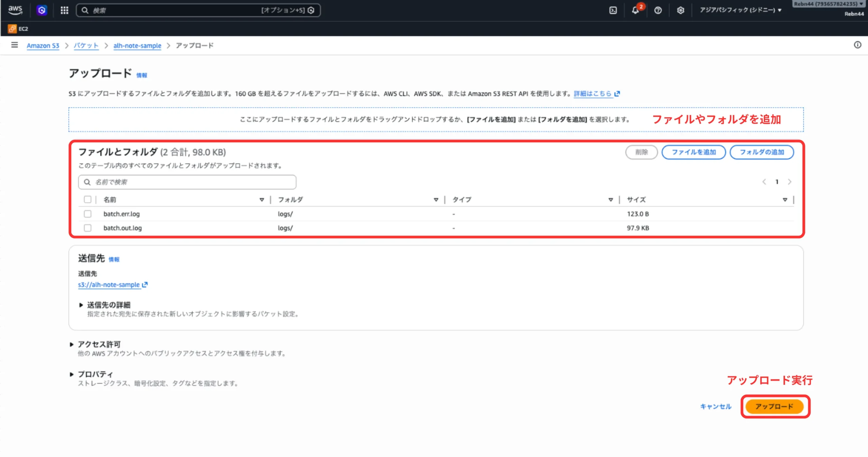Click the magnifier icon in 名前で検索 field
This screenshot has height=457, width=868.
[87, 182]
